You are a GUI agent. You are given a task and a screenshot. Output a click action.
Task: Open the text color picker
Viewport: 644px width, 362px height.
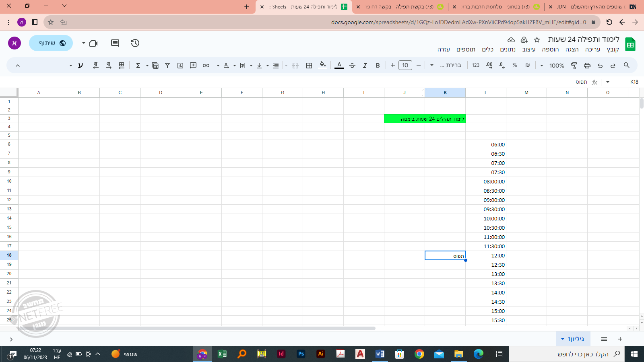(x=339, y=65)
